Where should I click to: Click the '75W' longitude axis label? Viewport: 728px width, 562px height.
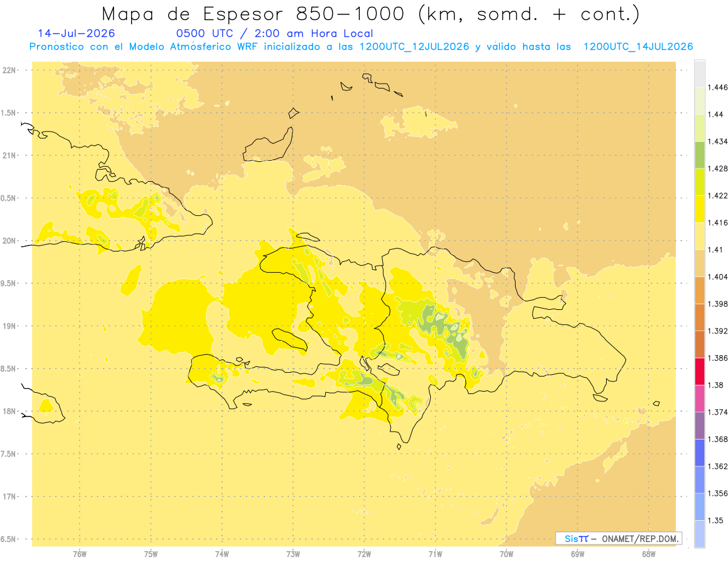click(x=151, y=554)
